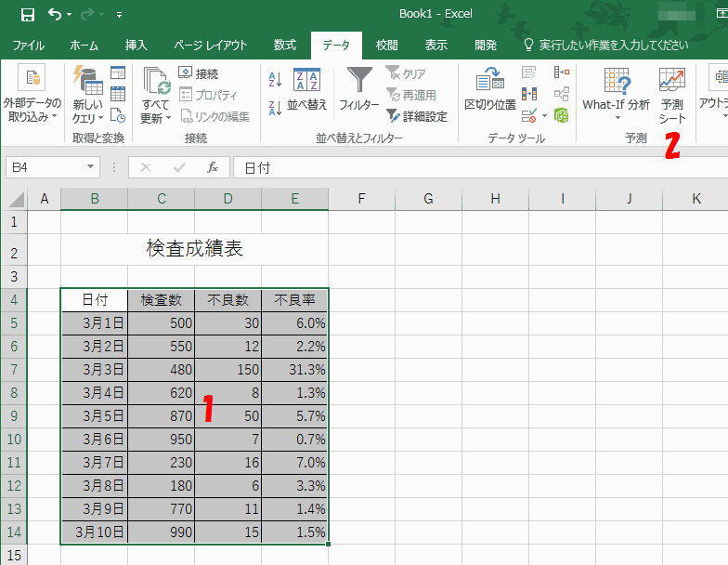Click the cell with 31.3%
Image resolution: width=728 pixels, height=565 pixels.
(x=295, y=370)
